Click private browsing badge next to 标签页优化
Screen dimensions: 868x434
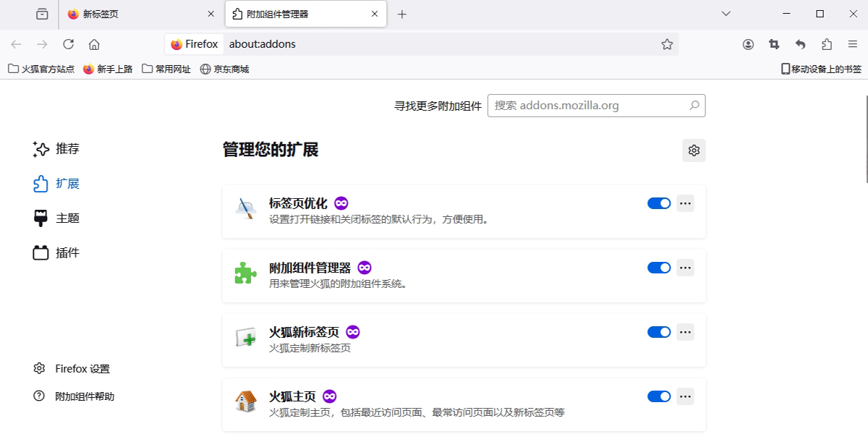pos(341,203)
